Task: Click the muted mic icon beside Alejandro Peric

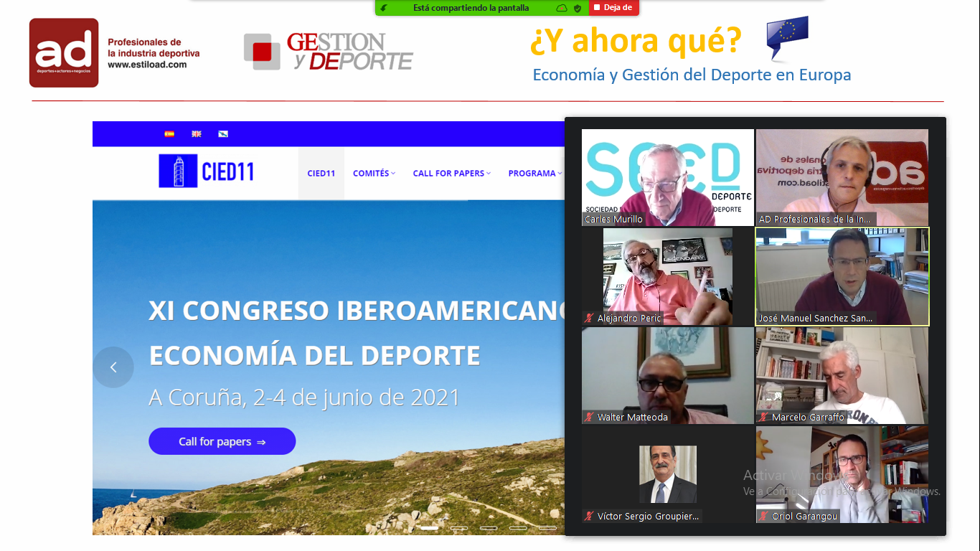Action: coord(589,318)
